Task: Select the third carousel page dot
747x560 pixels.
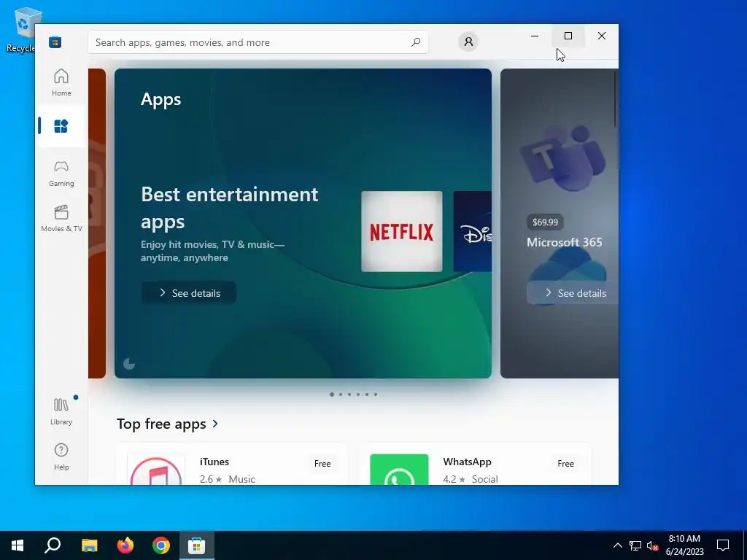Action: [x=349, y=394]
